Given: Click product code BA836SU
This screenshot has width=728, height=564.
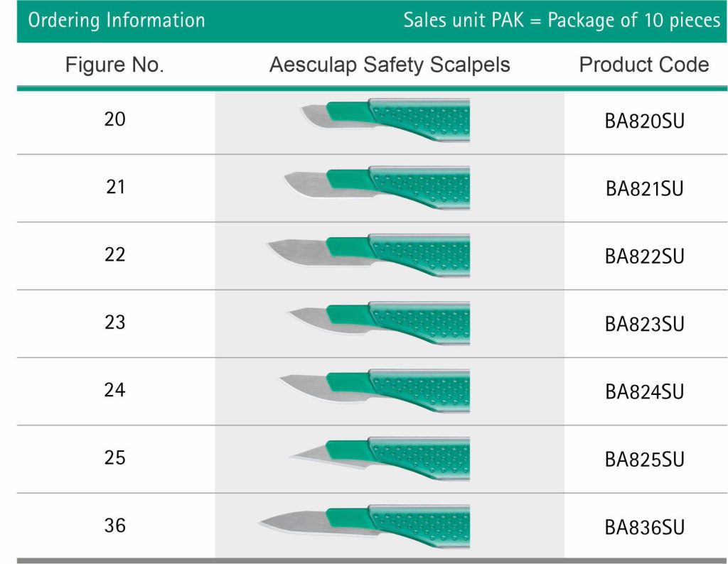Looking at the screenshot, I should point(644,528).
